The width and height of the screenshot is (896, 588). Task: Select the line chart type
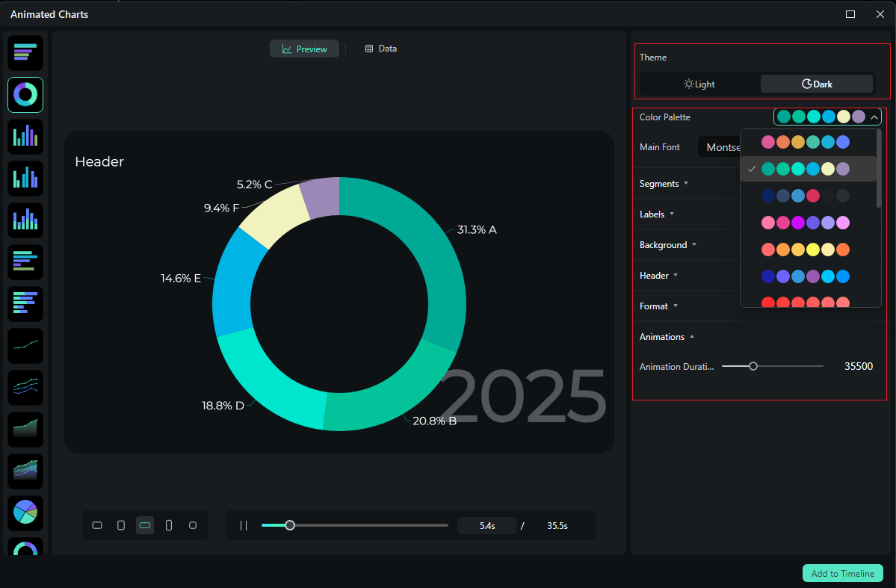(25, 345)
